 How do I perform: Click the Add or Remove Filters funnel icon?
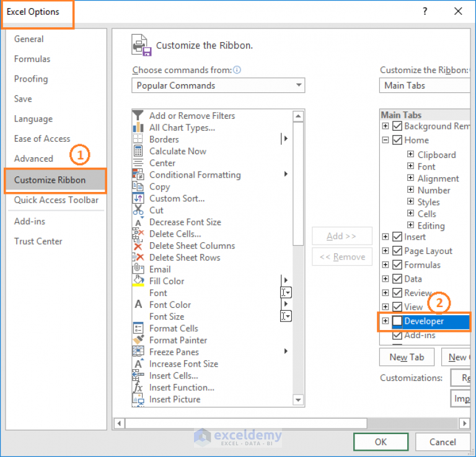138,116
